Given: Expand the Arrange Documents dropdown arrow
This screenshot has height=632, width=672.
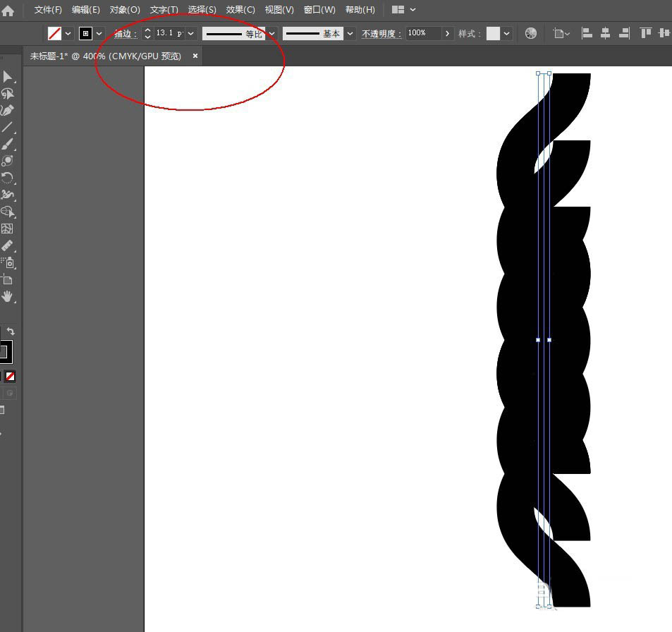Looking at the screenshot, I should (413, 9).
